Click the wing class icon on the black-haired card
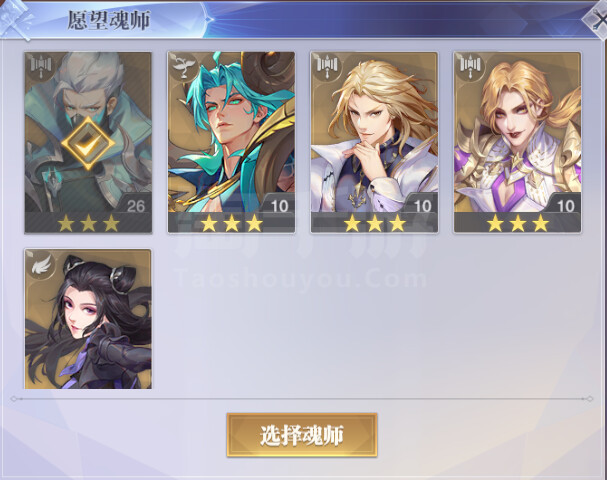Viewport: 607px width, 480px height. [x=41, y=263]
